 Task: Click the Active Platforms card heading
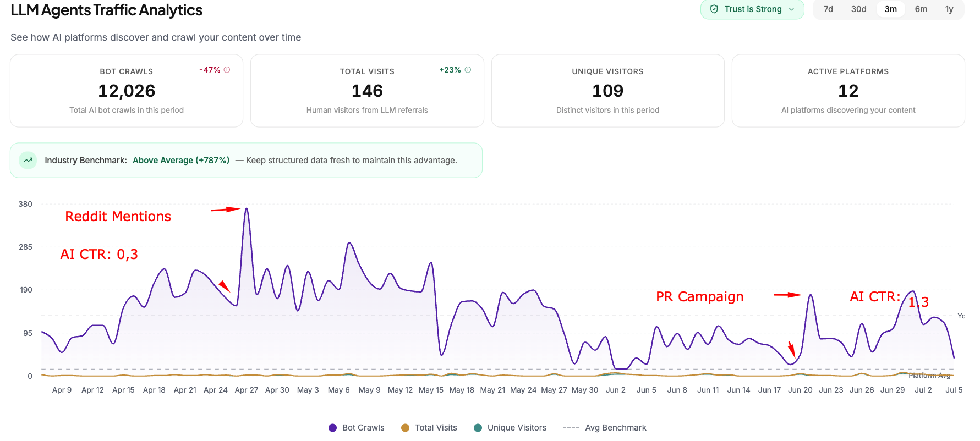[x=848, y=71]
